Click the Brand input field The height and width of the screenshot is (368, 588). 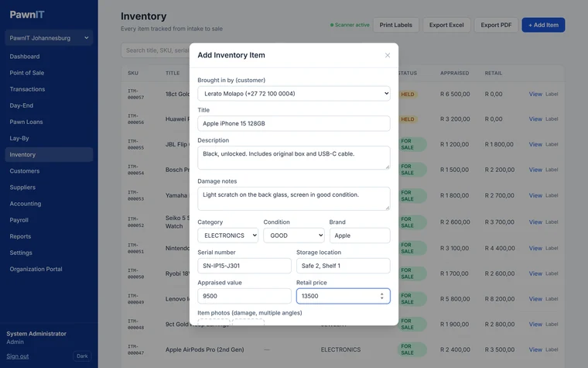click(x=360, y=236)
